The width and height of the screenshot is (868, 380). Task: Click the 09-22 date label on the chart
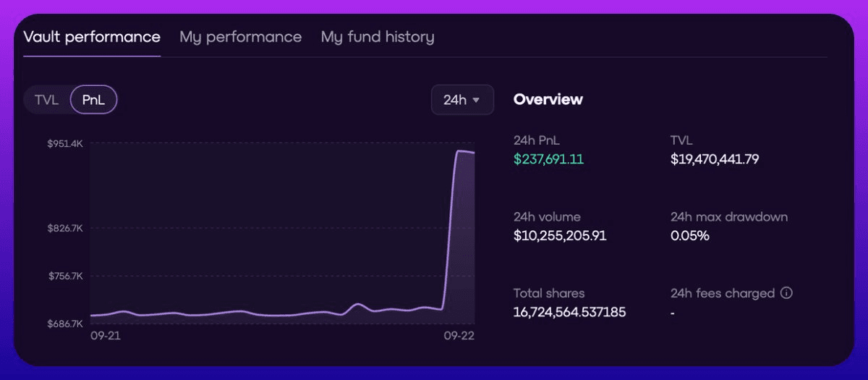459,337
